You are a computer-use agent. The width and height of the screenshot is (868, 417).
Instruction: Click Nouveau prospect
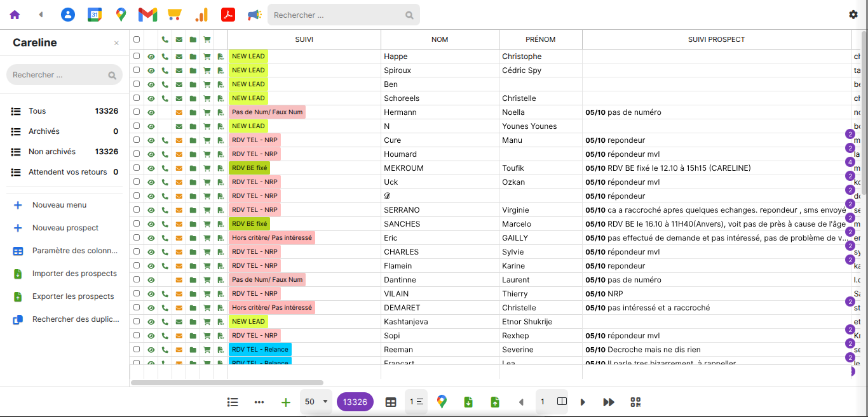[x=65, y=228]
